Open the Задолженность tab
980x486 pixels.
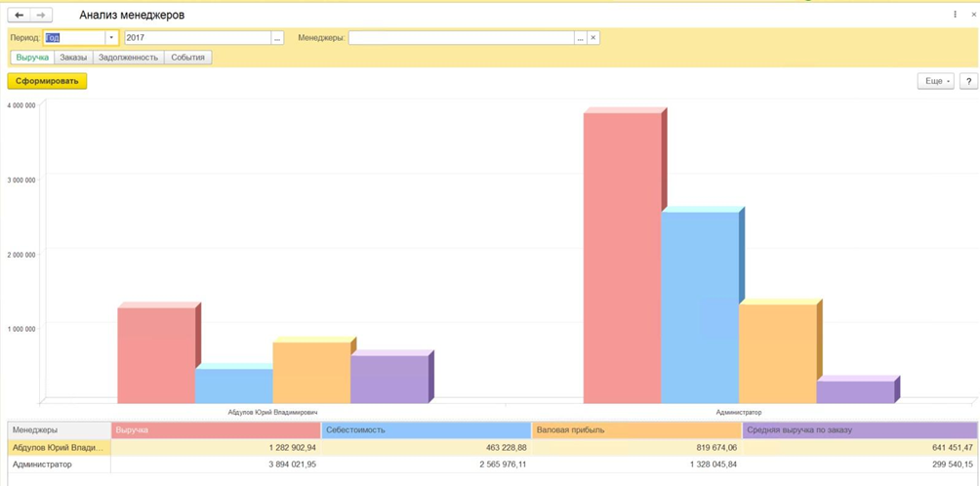click(x=128, y=58)
